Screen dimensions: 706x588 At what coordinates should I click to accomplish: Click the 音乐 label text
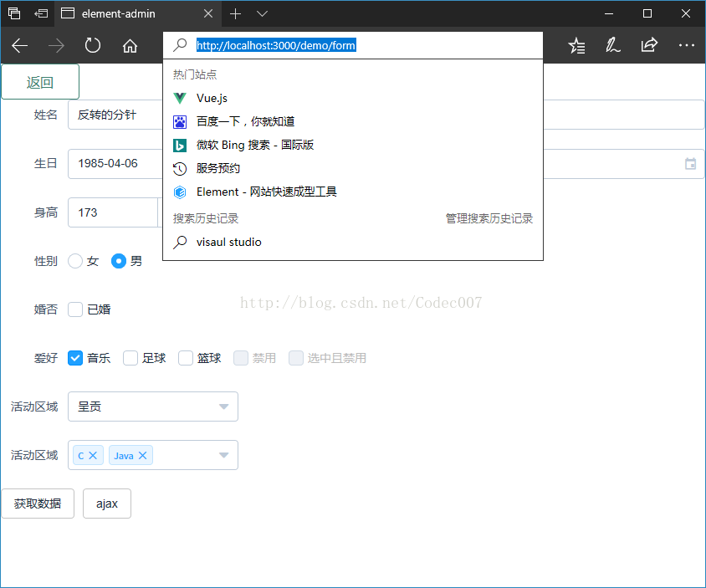coord(99,358)
